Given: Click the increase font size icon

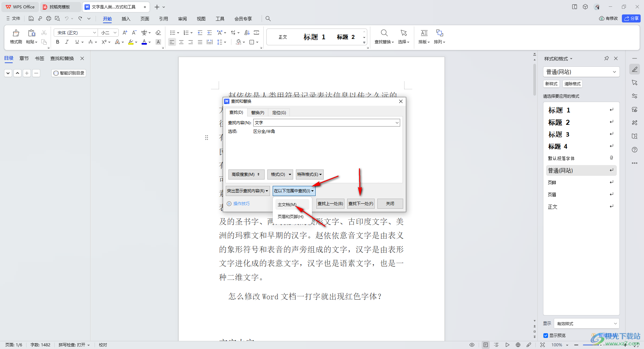Looking at the screenshot, I should point(125,33).
